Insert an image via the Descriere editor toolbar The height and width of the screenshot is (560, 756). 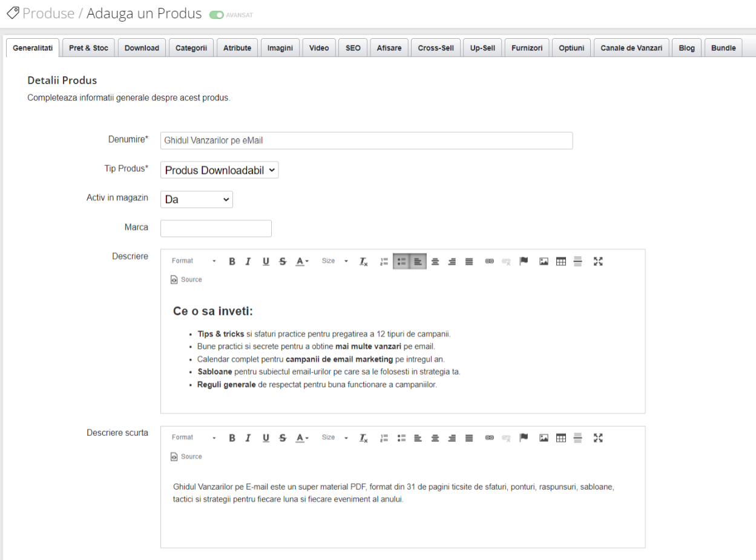coord(543,261)
